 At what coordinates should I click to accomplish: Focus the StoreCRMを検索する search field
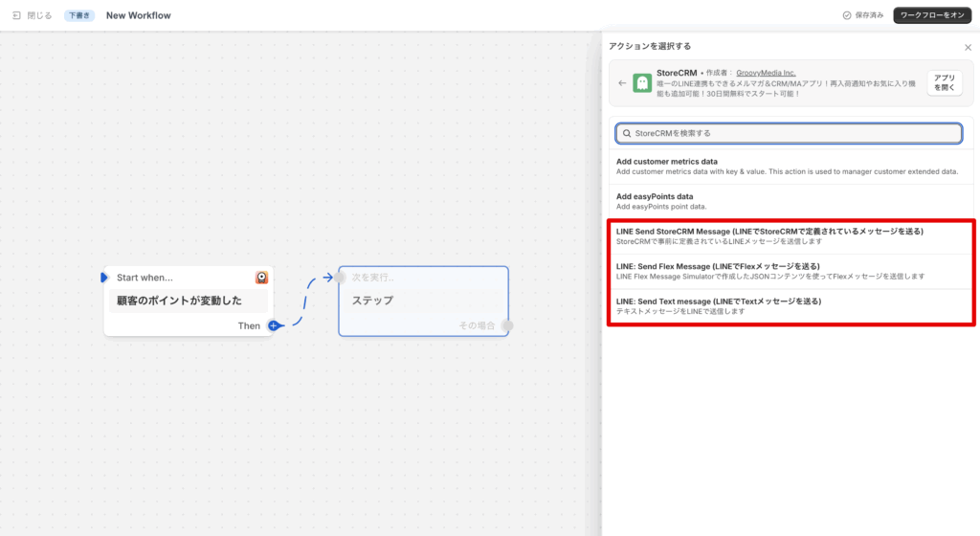tap(789, 133)
